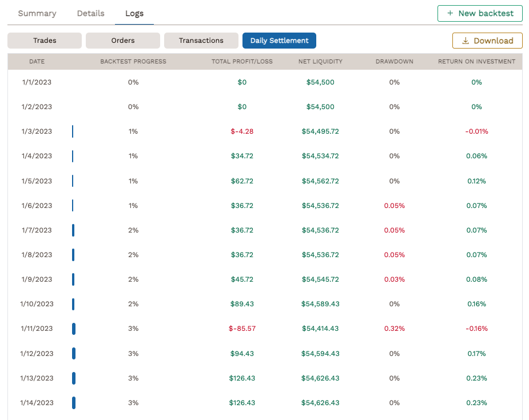529x420 pixels.
Task: Open the Details tab
Action: coord(90,13)
